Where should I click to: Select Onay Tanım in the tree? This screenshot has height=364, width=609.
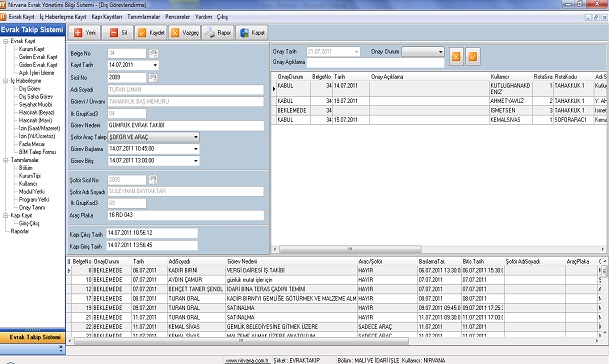pos(32,207)
